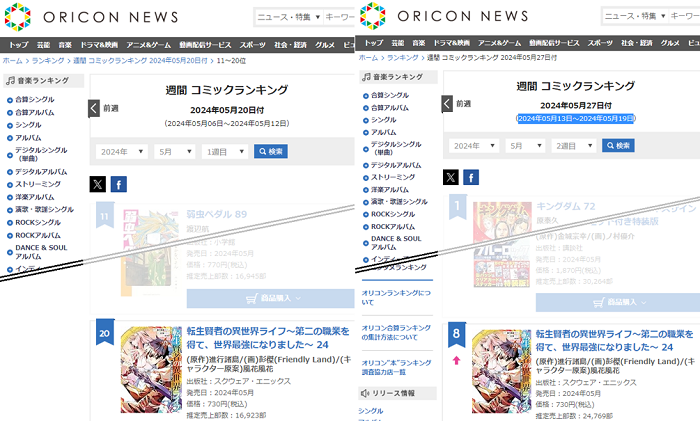Click 検索 search button beside 2週目
This screenshot has width=700, height=421.
pyautogui.click(x=618, y=145)
